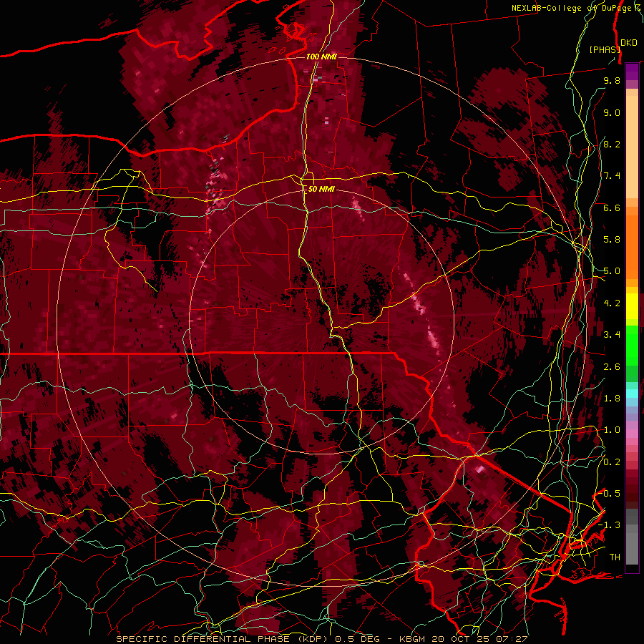The image size is (644, 644).
Task: Click the 9.8 scale value
Action: pyautogui.click(x=612, y=80)
